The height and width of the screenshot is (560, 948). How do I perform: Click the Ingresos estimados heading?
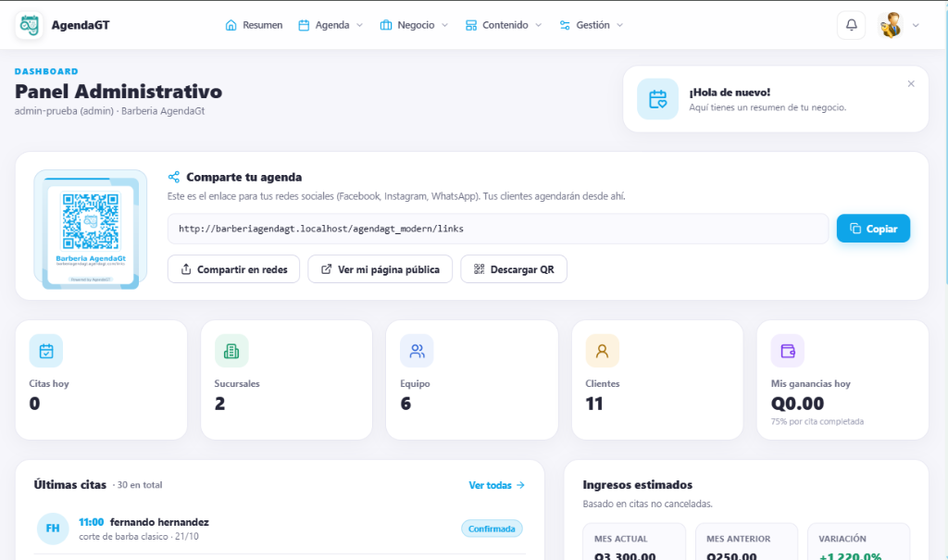pos(638,485)
